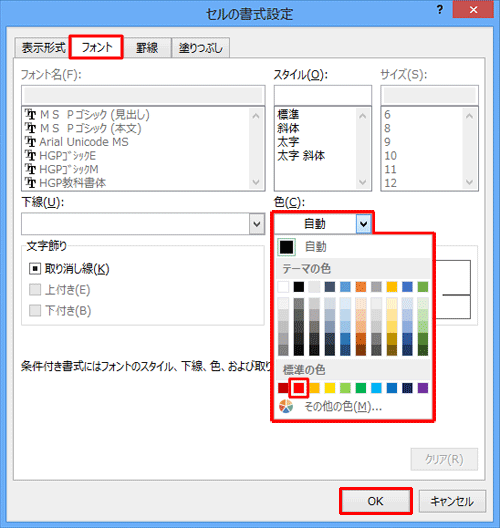Pick purple standard color swatch
Screen dimensions: 500x528
point(423,388)
